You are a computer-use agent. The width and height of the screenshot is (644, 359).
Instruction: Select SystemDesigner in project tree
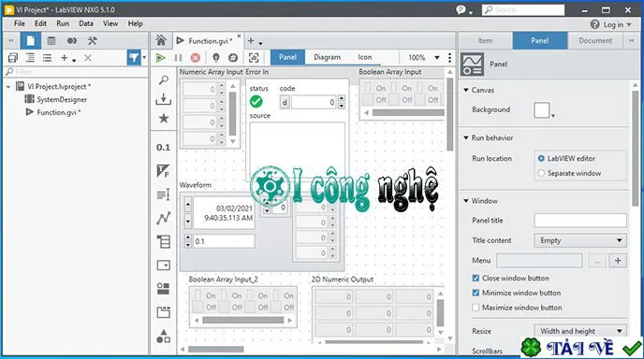click(x=62, y=100)
